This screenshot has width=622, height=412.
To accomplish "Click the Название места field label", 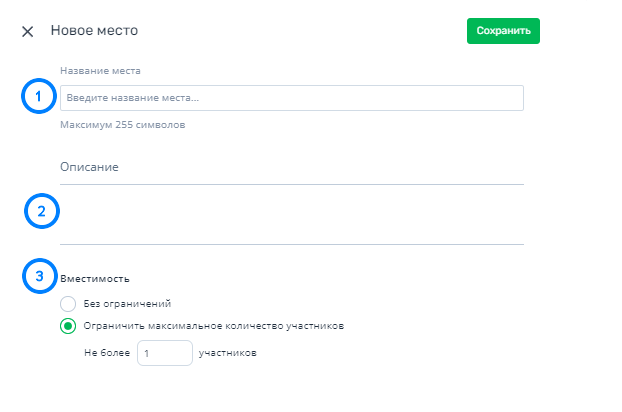I will coord(100,71).
